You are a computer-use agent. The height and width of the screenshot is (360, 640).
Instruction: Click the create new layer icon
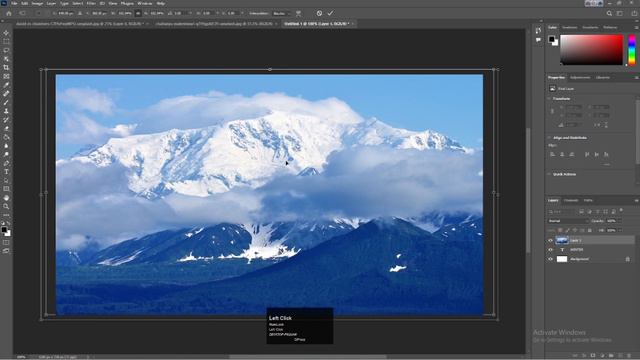tap(620, 356)
